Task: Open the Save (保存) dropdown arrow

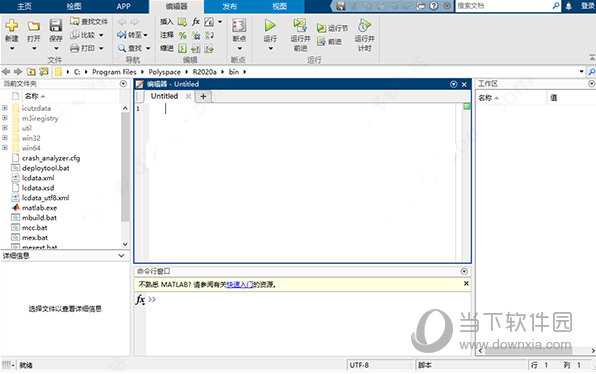Action: [x=56, y=49]
